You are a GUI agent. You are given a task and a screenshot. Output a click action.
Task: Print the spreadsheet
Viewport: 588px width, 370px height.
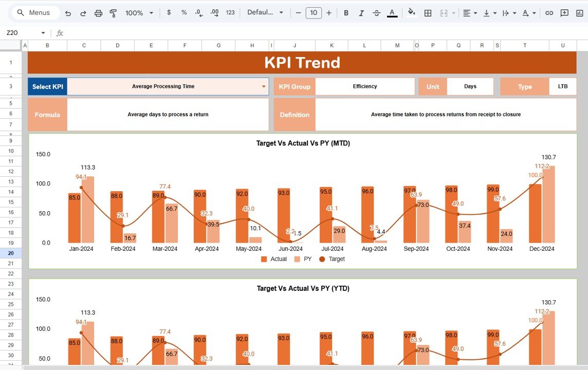tap(98, 13)
